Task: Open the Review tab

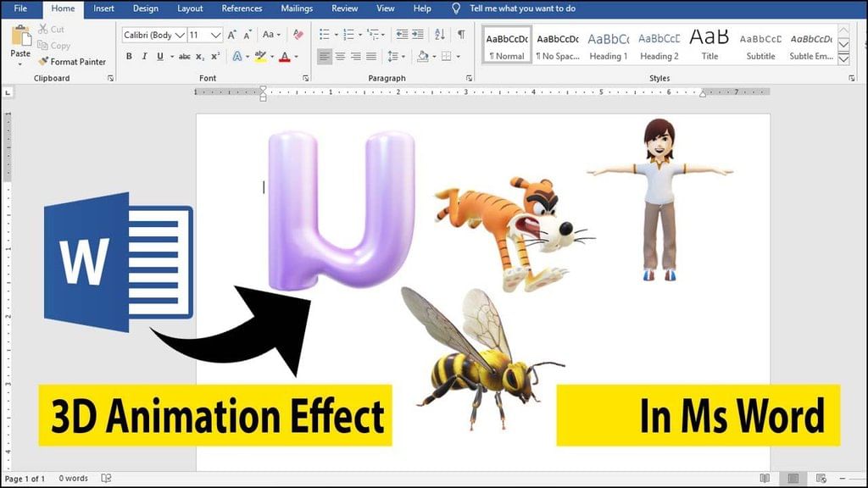Action: click(x=344, y=8)
